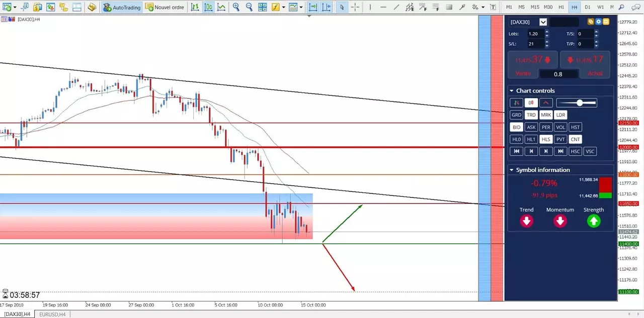Image resolution: width=644 pixels, height=318 pixels.
Task: Toggle chart auto scroll
Action: (313, 7)
